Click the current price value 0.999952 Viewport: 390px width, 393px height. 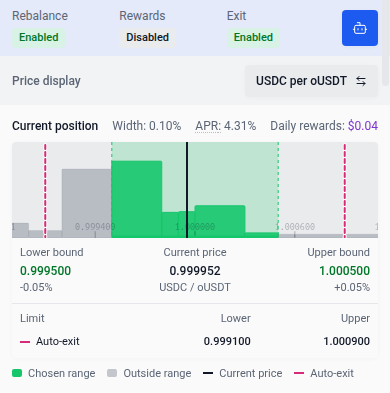coord(195,271)
